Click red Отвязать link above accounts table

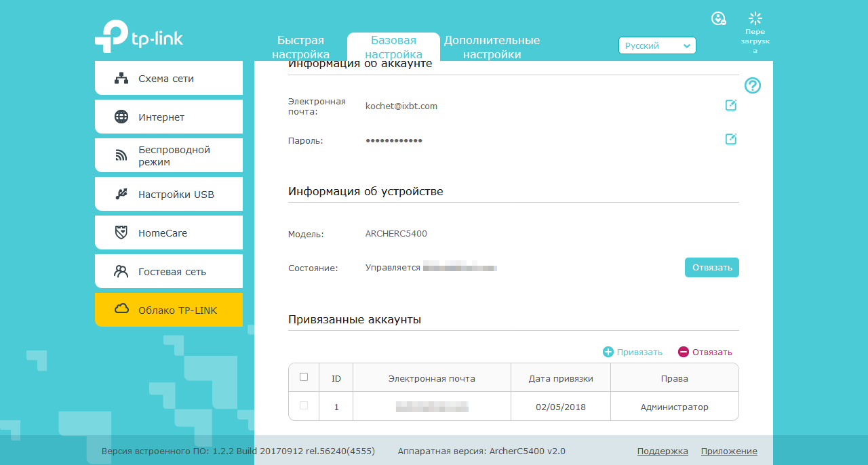712,352
